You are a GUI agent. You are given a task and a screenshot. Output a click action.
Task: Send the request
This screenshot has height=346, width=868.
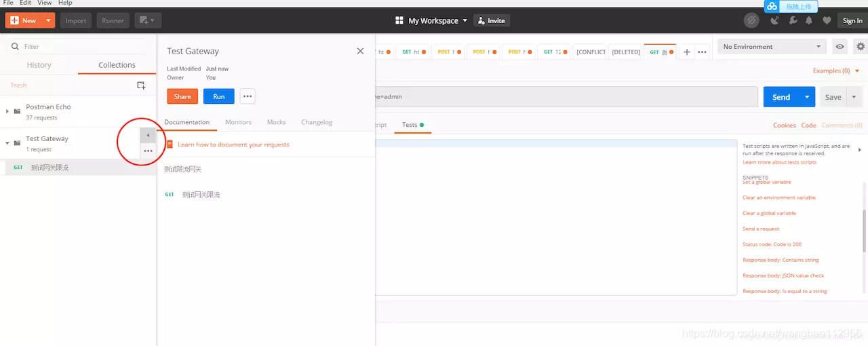click(x=781, y=97)
